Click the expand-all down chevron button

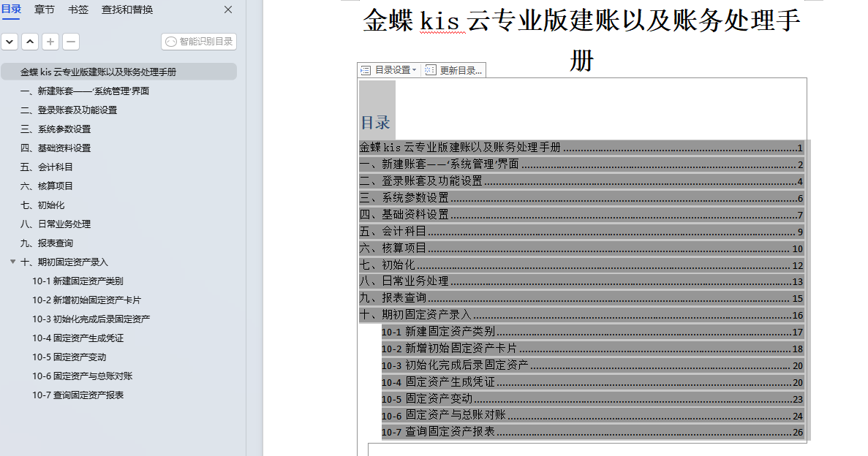(10, 42)
